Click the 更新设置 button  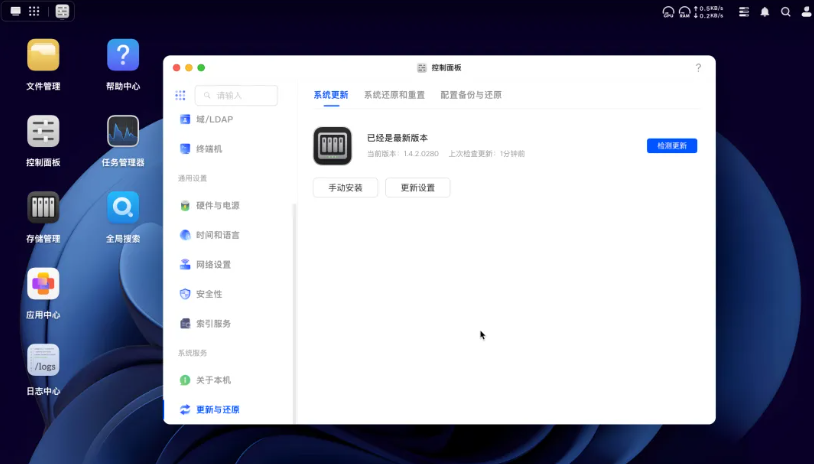(x=417, y=188)
